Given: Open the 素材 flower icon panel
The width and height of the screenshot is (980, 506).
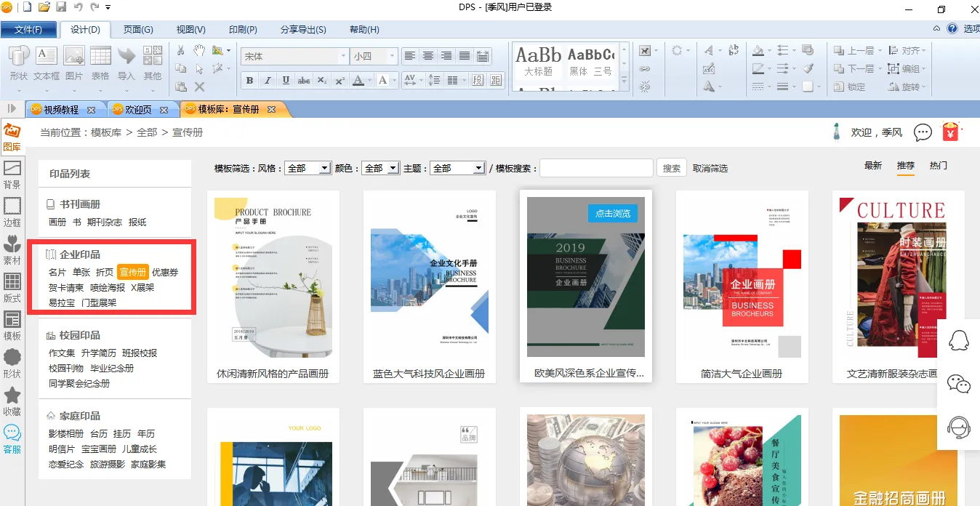Looking at the screenshot, I should pyautogui.click(x=12, y=249).
